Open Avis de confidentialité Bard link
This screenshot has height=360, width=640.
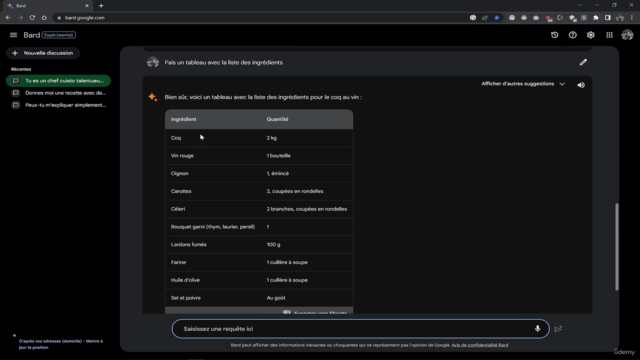pos(480,345)
